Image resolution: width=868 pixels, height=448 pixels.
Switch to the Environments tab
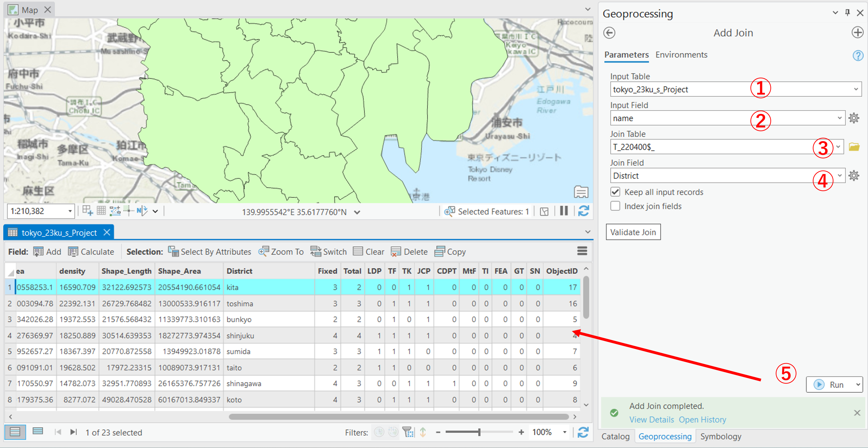click(x=681, y=55)
